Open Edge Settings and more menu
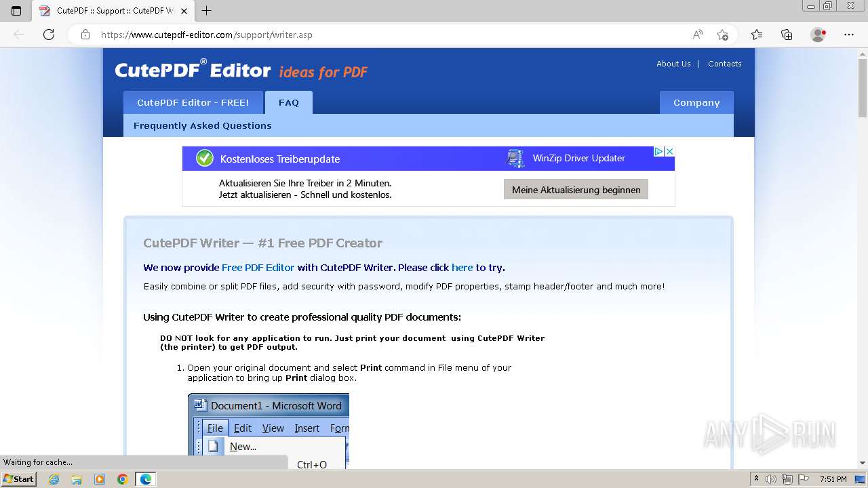The width and height of the screenshot is (868, 488). [849, 35]
